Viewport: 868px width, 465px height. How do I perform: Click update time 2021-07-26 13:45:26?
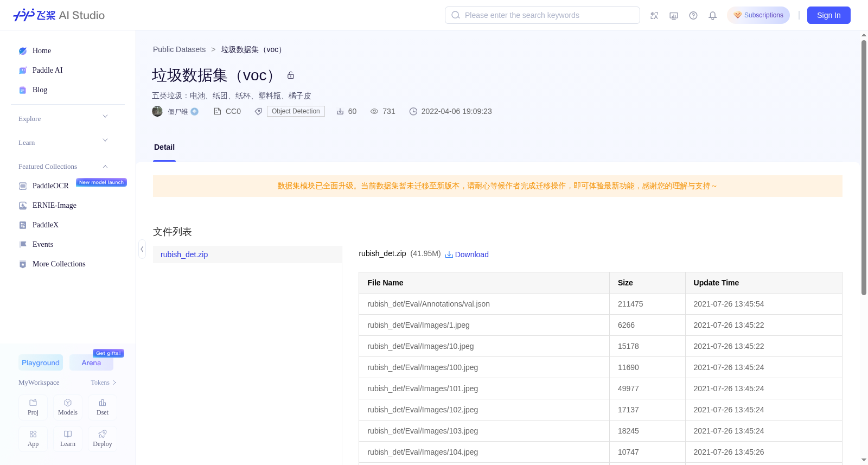729,452
